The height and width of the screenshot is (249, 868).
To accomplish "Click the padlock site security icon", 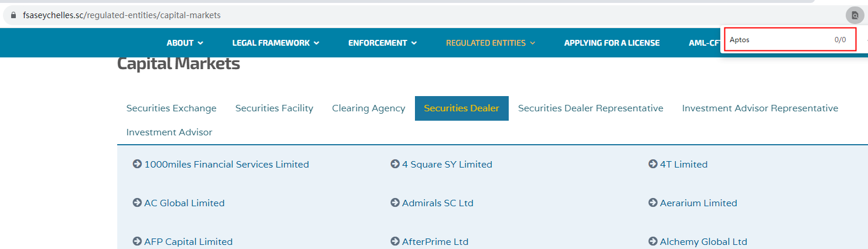I will (14, 16).
